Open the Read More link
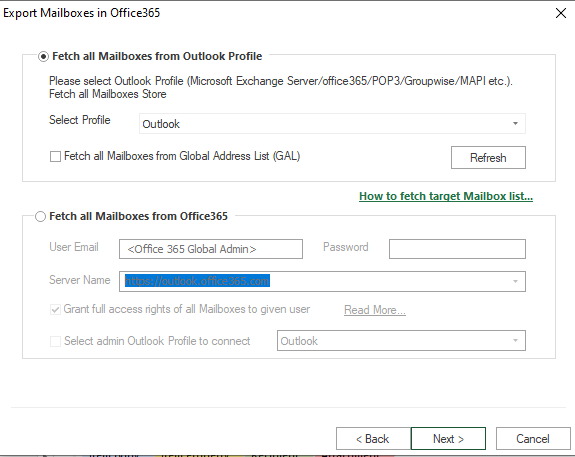The image size is (575, 457). (375, 310)
